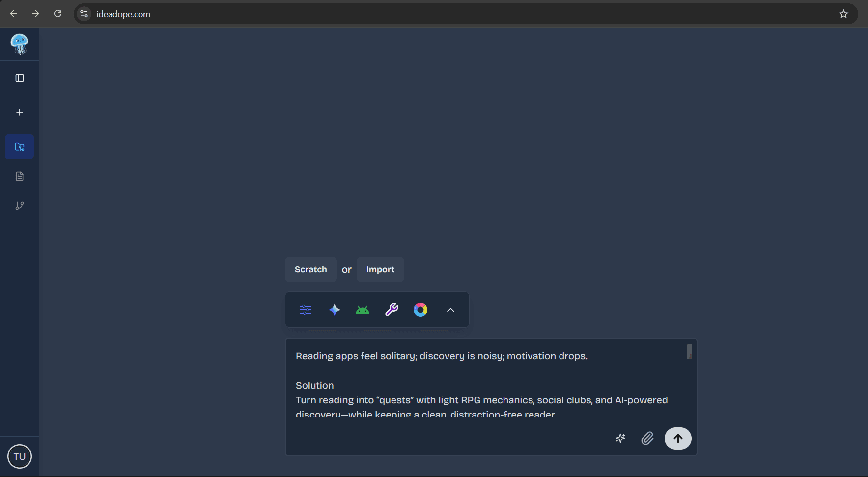Open the settings sliders icon in toolbar
This screenshot has width=868, height=477.
click(x=305, y=309)
